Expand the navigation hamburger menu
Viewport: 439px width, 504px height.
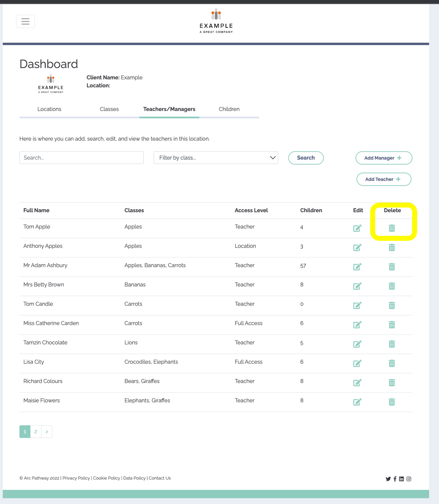(x=25, y=21)
